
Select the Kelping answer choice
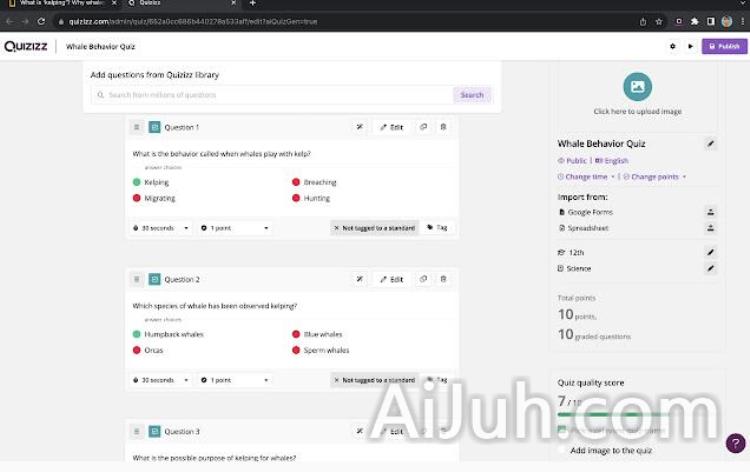coord(151,182)
